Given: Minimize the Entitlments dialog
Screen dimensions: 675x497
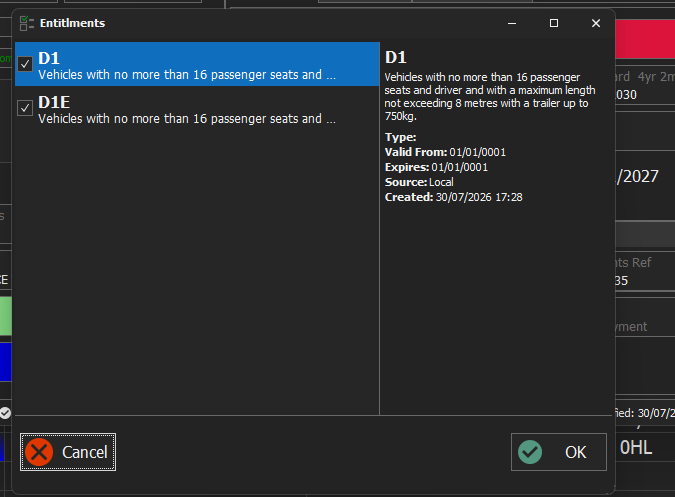Looking at the screenshot, I should (x=512, y=23).
